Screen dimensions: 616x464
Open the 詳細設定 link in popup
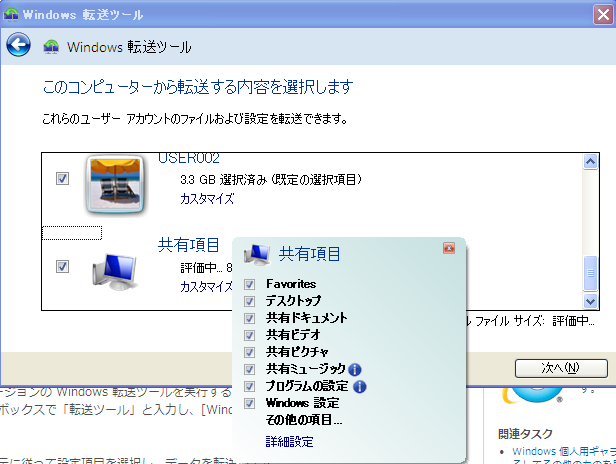click(x=290, y=442)
